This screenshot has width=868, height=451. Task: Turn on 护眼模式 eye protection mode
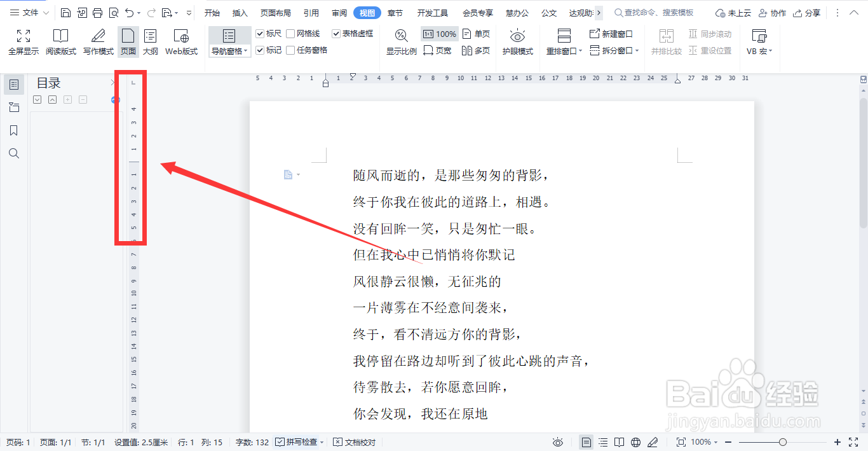pyautogui.click(x=518, y=42)
